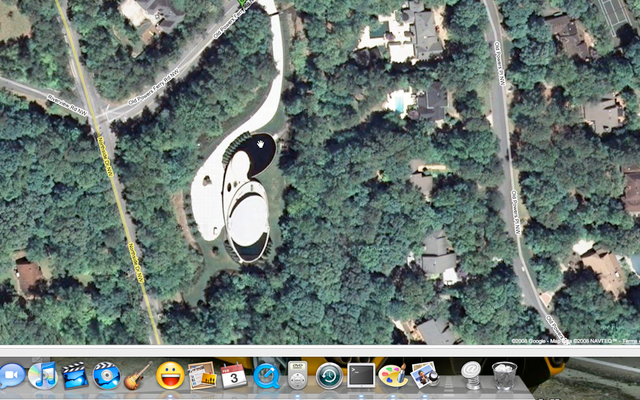Viewport: 640px width, 400px height.
Task: Launch Terminal from the dock
Action: [360, 376]
